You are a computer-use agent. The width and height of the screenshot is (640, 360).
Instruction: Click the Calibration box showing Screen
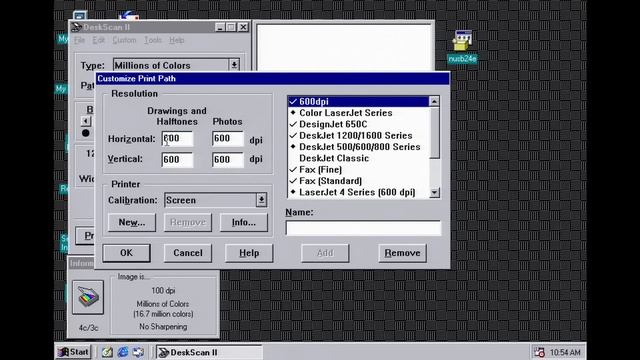click(x=210, y=200)
